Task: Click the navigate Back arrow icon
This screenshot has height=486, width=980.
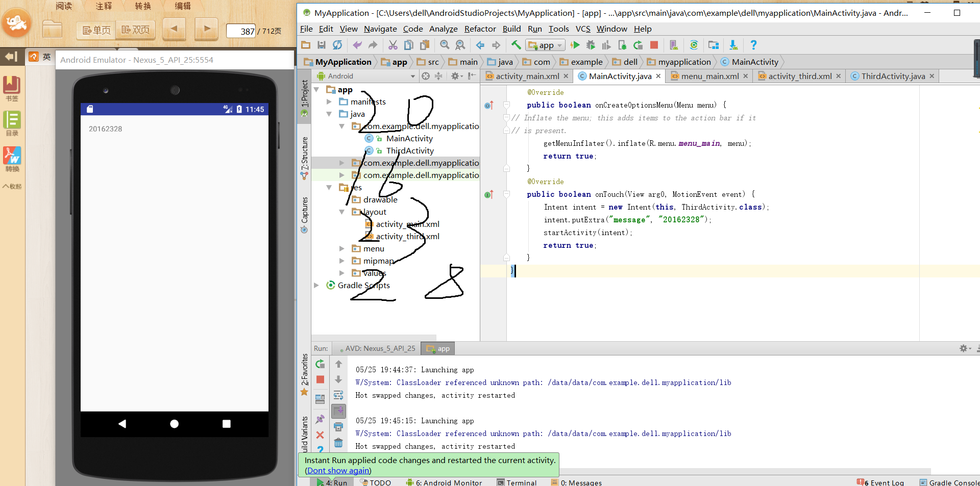Action: (x=480, y=45)
